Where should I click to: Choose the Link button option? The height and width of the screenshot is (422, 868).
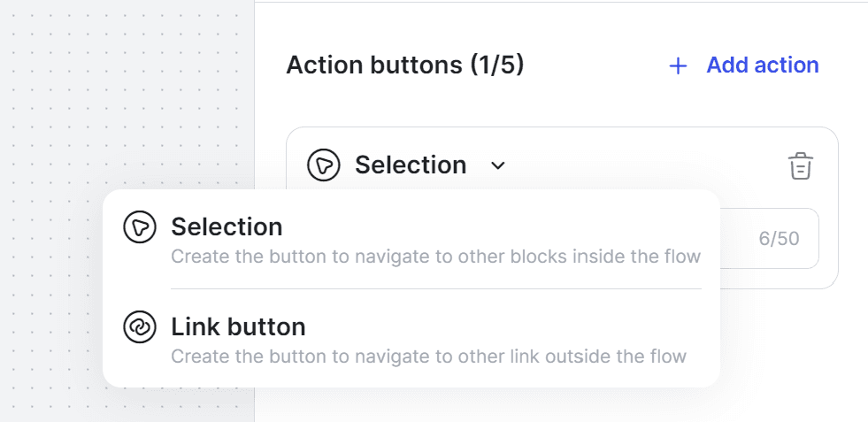411,338
